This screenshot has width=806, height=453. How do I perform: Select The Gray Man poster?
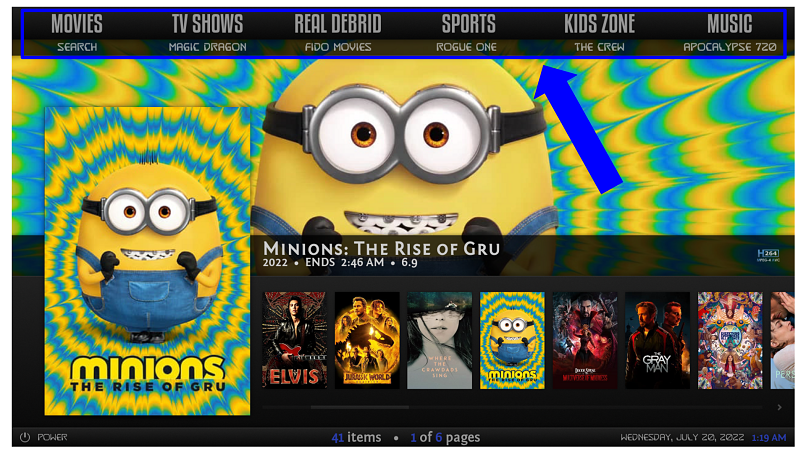point(657,340)
